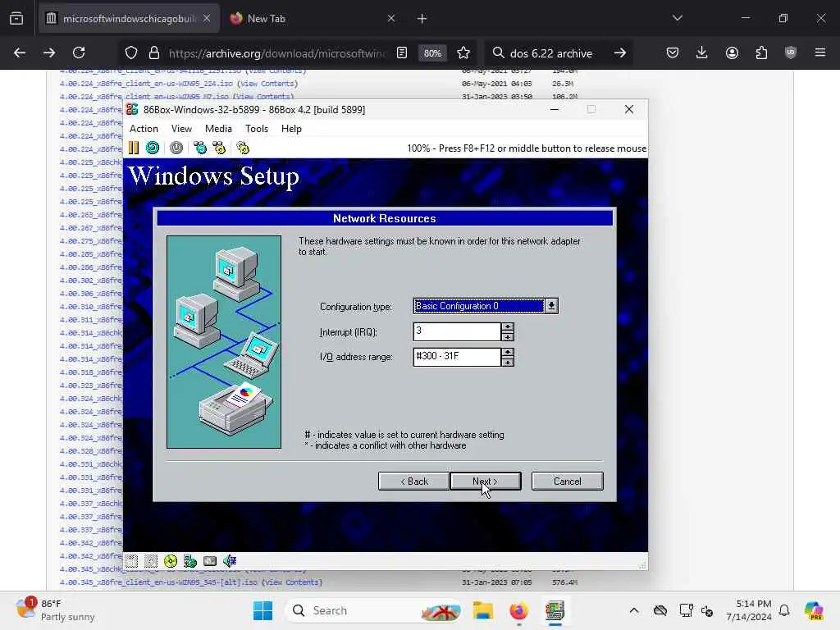Decrease the Interrupt (IRQ) value

pyautogui.click(x=507, y=336)
